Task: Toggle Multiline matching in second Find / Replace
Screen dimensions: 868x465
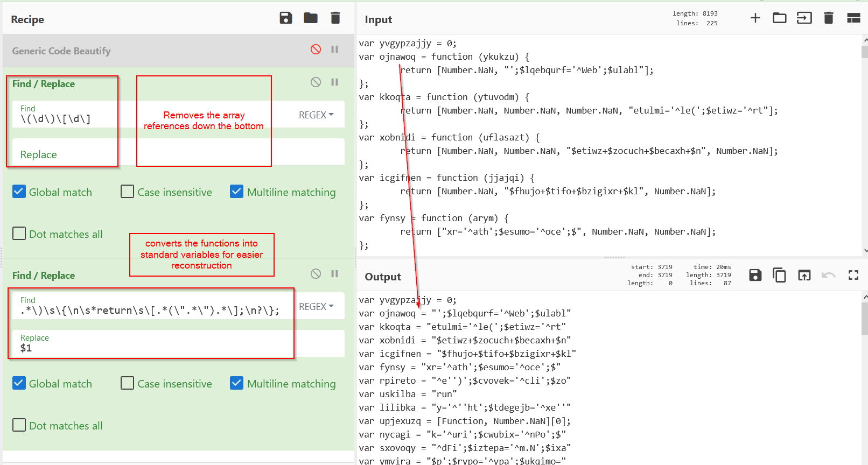Action: [x=237, y=384]
